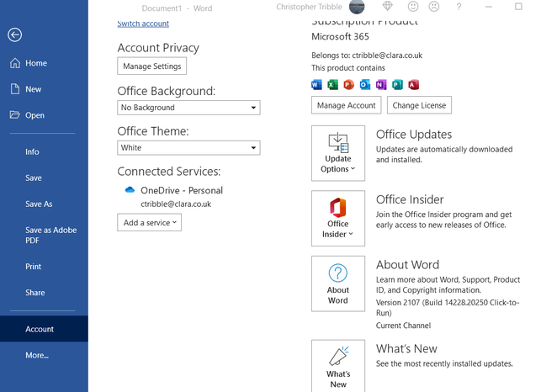Click the OneDrive cloud icon

130,190
